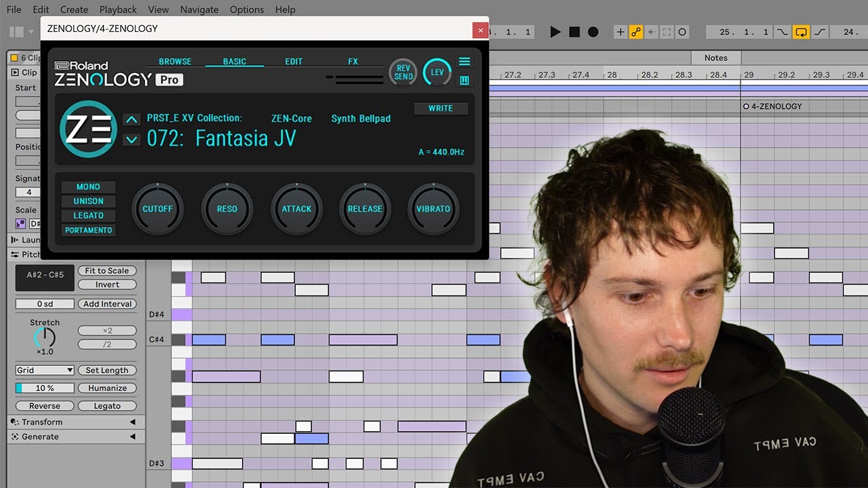The width and height of the screenshot is (868, 488).
Task: Click the WRITE button in ZENOLOGY
Action: click(x=441, y=108)
